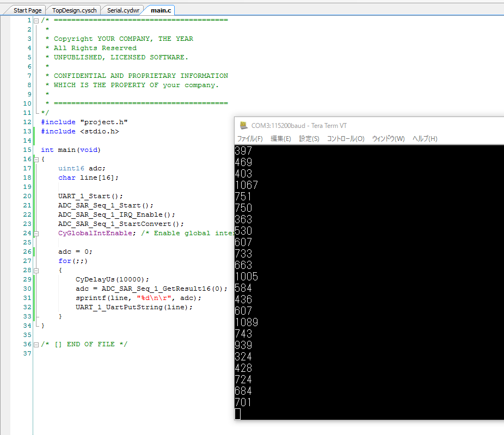Click line number 37 in the gutter

(x=27, y=354)
